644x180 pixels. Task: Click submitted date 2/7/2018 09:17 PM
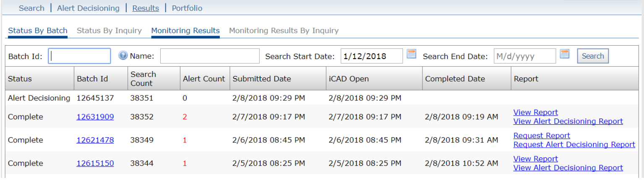coord(269,117)
